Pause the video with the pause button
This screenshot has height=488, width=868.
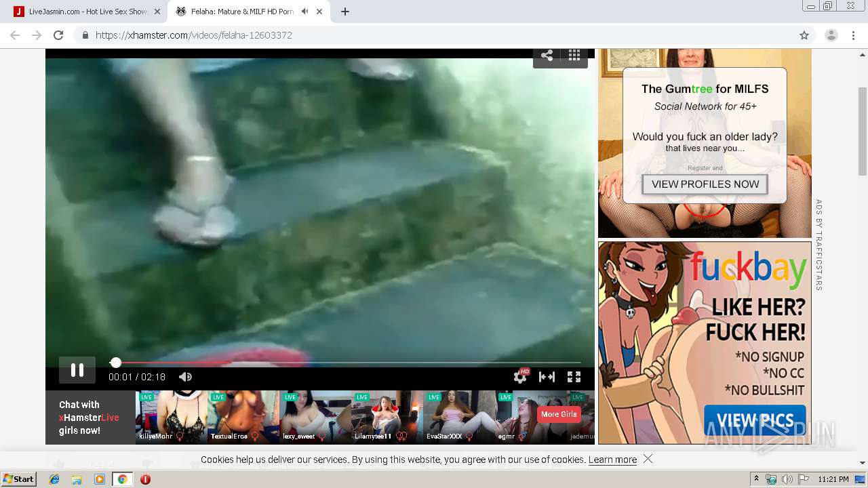pos(77,370)
